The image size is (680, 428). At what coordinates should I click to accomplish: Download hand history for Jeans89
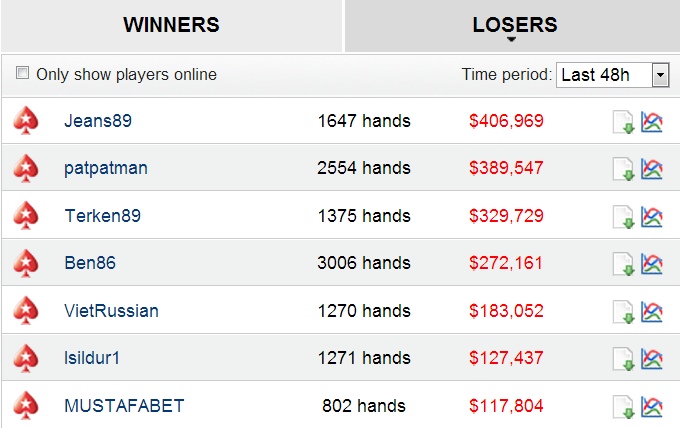click(x=624, y=122)
